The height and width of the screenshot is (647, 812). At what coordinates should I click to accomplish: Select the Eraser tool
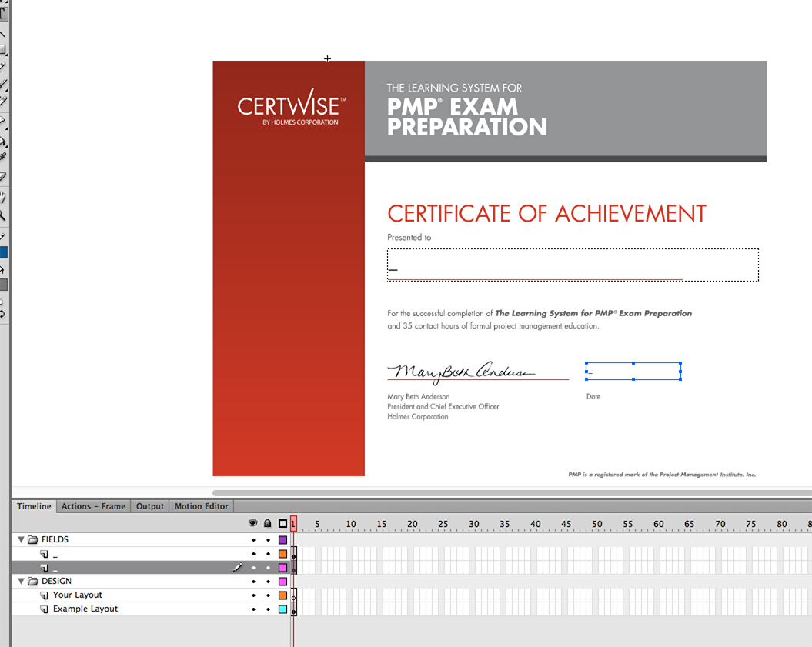pyautogui.click(x=3, y=176)
